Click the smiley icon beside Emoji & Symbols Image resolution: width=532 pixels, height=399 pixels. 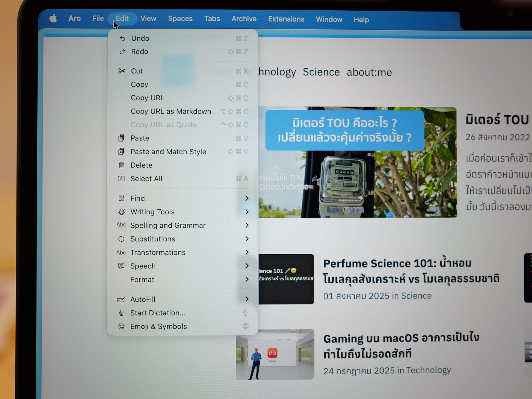coord(121,326)
